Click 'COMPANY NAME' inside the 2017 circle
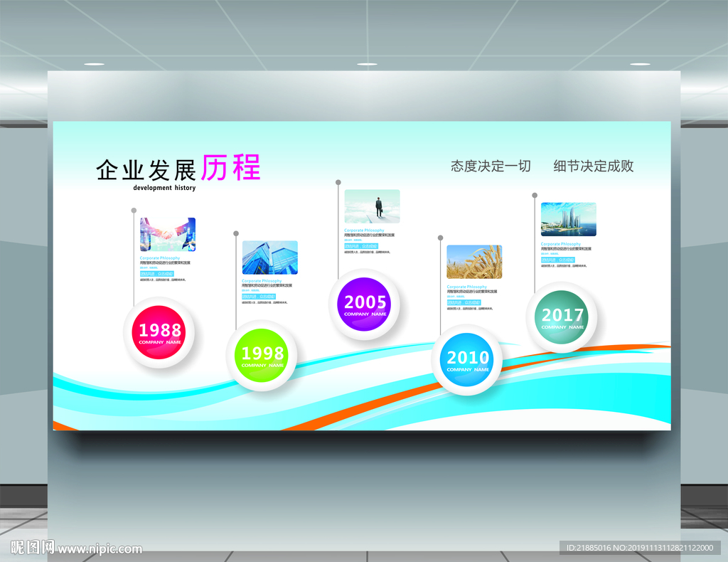The width and height of the screenshot is (728, 562). click(562, 327)
